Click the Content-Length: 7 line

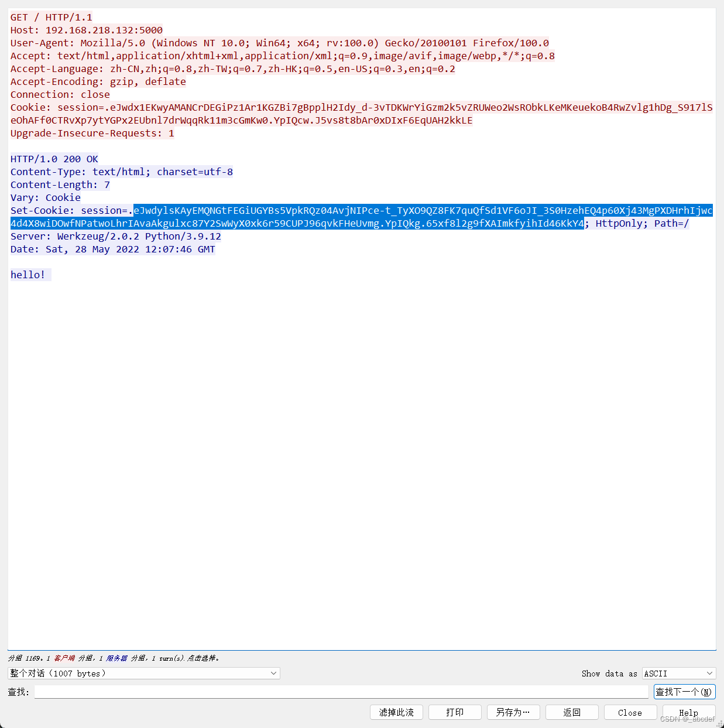60,184
